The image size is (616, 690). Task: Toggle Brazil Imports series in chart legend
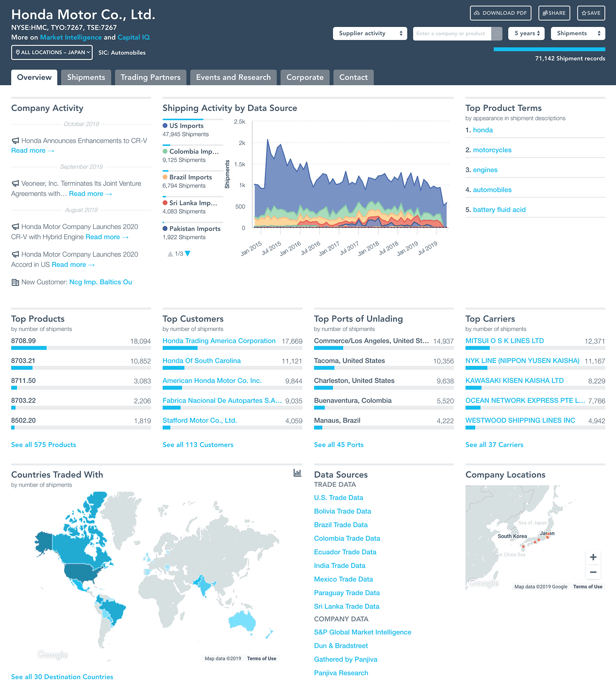(187, 177)
